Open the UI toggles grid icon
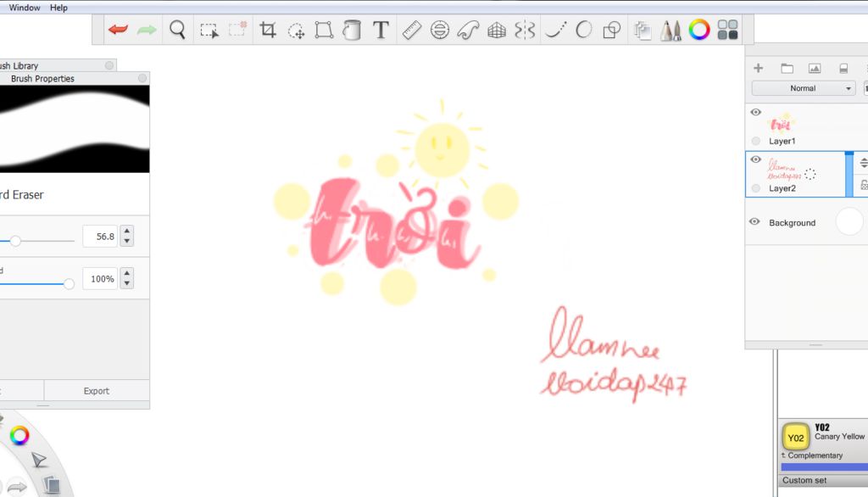868x497 pixels. 727,30
